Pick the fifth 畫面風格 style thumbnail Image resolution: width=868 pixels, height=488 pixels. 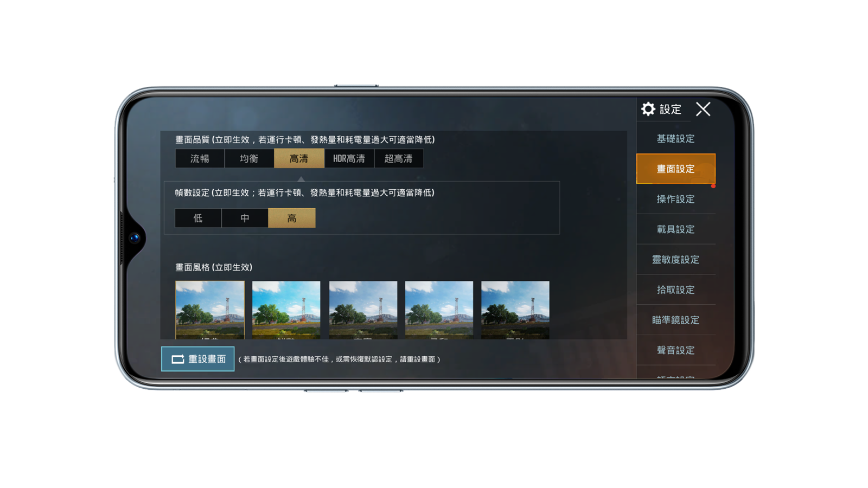click(515, 310)
